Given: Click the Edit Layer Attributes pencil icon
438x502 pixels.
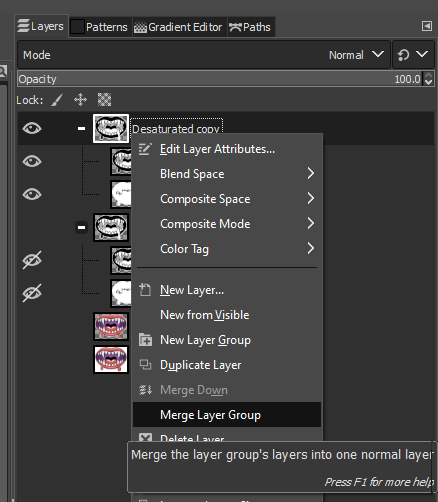Looking at the screenshot, I should click(x=145, y=149).
